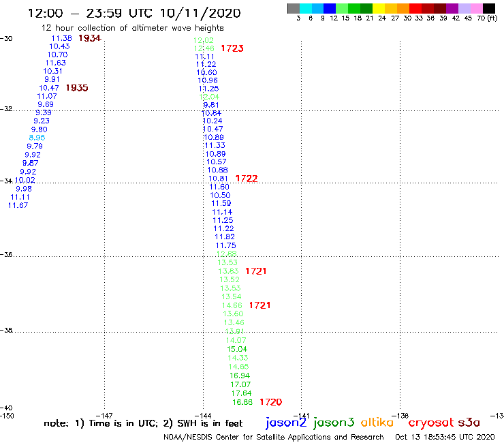Viewport: 504px width, 443px height.
Task: Select the altika legend label
Action: (377, 423)
